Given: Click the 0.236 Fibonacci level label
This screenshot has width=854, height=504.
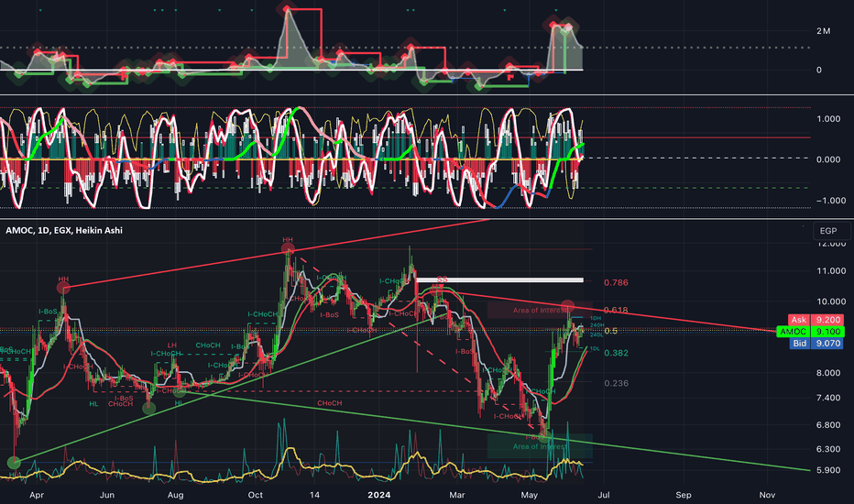Looking at the screenshot, I should pos(616,384).
